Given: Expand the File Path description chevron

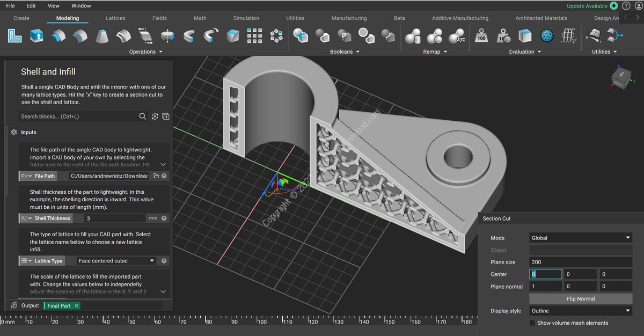Looking at the screenshot, I should [x=163, y=165].
